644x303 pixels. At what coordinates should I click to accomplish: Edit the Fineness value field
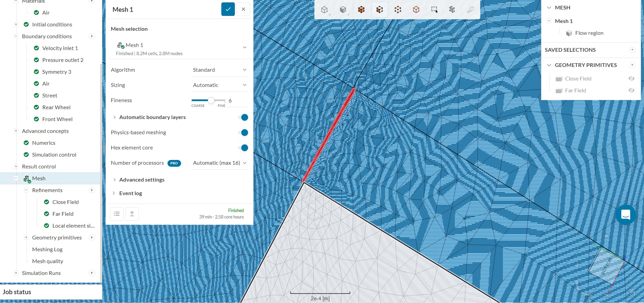(237, 100)
